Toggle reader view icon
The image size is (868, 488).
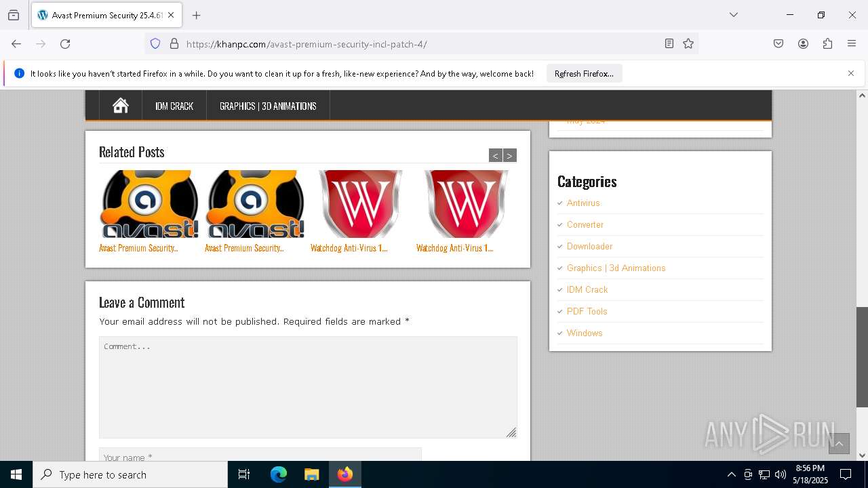pyautogui.click(x=669, y=44)
